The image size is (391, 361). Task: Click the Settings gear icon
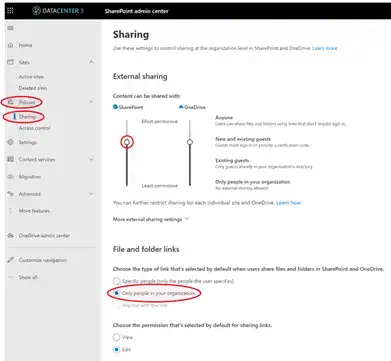(11, 142)
